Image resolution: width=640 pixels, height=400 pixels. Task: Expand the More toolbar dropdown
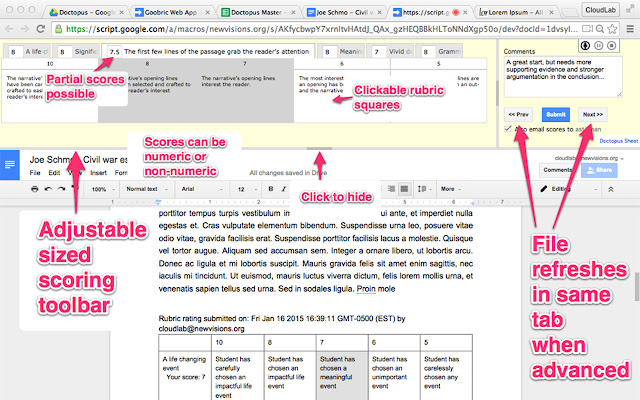pyautogui.click(x=451, y=189)
